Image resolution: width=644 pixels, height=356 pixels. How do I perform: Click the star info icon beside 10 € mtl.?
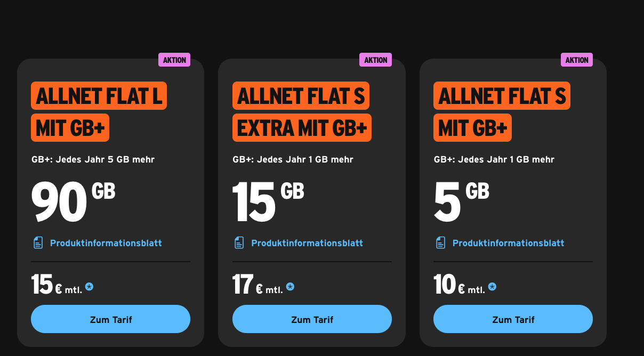tap(492, 287)
